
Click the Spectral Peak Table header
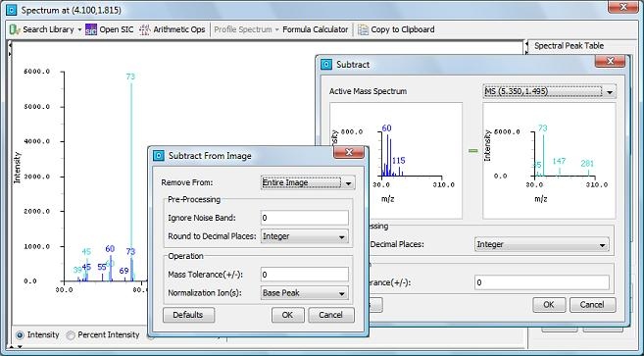coord(569,46)
